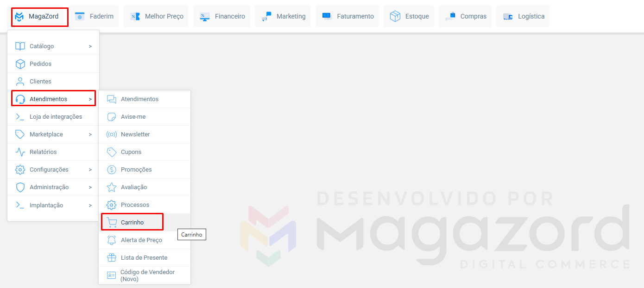This screenshot has width=644, height=288.
Task: Click the Processos gear icon
Action: click(x=112, y=205)
